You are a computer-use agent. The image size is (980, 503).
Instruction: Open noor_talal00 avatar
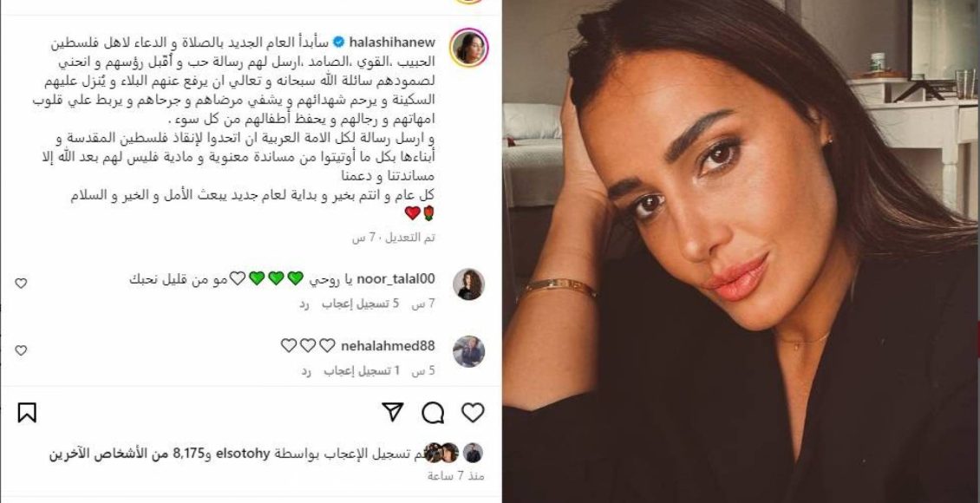tap(468, 285)
